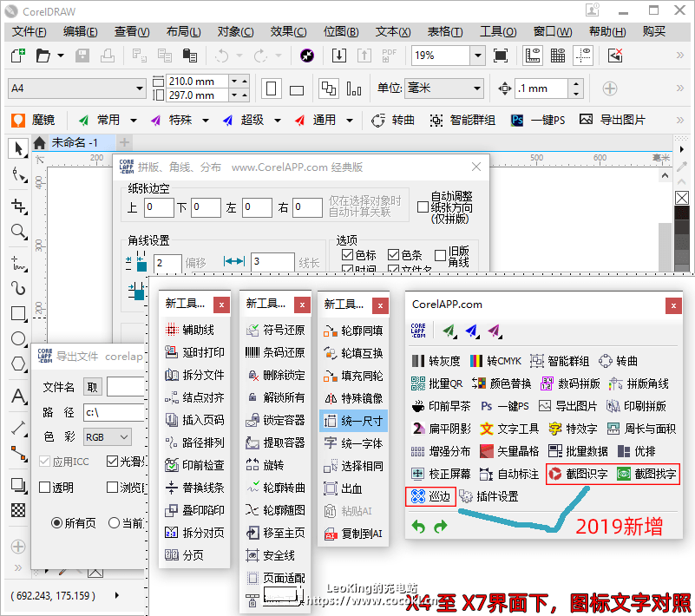Expand the 通用 dropdown arrow
The image size is (695, 616).
(350, 120)
